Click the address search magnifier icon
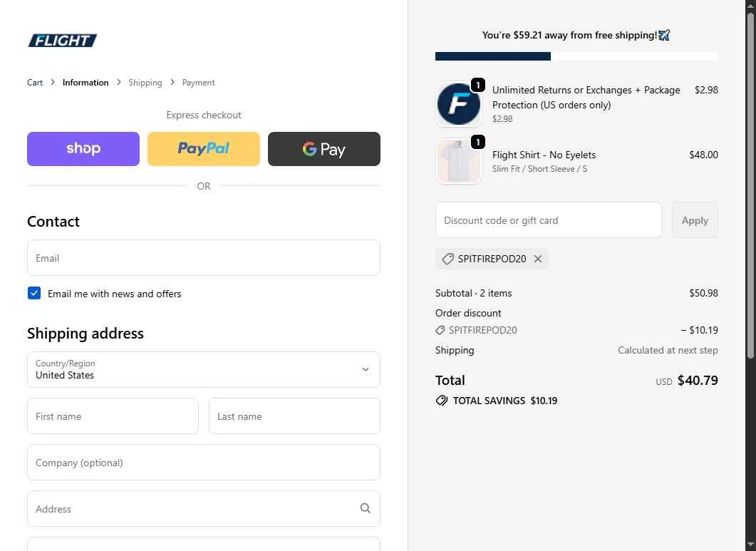The width and height of the screenshot is (756, 551). click(366, 508)
